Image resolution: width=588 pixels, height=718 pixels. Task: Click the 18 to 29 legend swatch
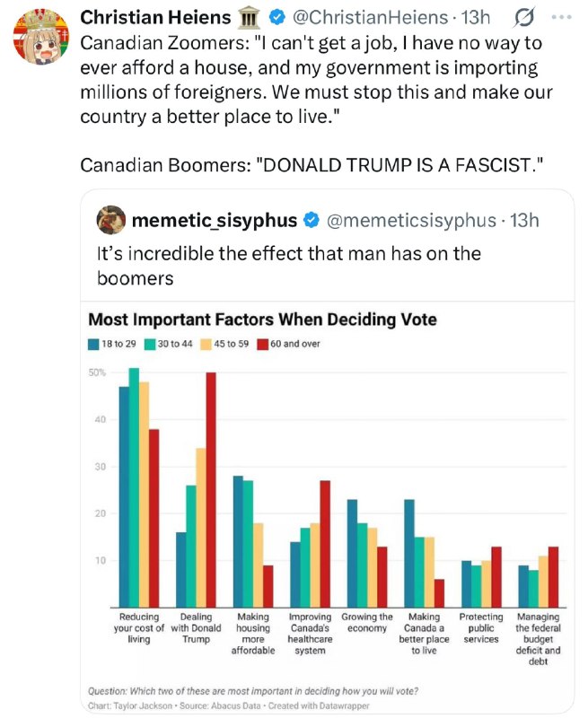[93, 345]
